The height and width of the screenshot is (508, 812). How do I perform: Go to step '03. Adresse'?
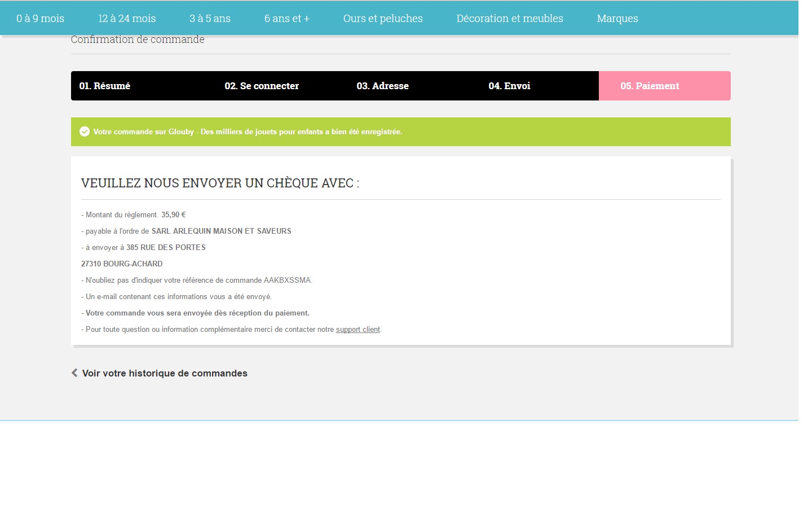pyautogui.click(x=382, y=86)
